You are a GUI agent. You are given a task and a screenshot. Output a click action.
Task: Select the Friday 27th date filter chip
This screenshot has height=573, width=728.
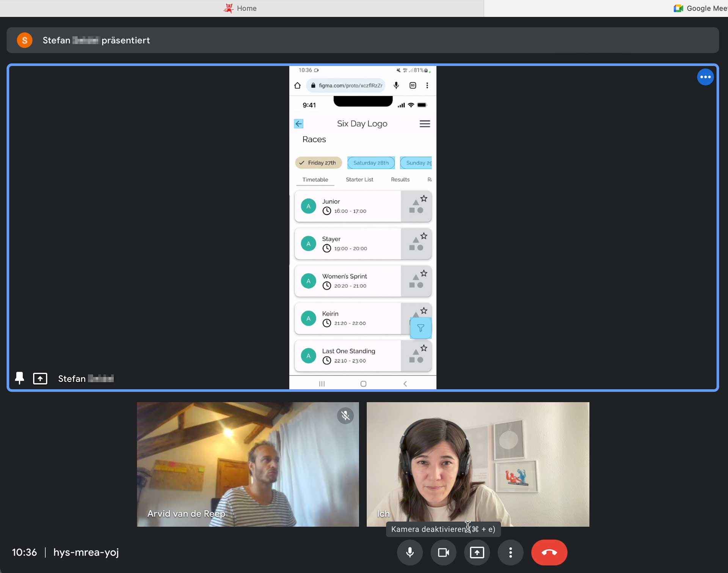point(318,162)
